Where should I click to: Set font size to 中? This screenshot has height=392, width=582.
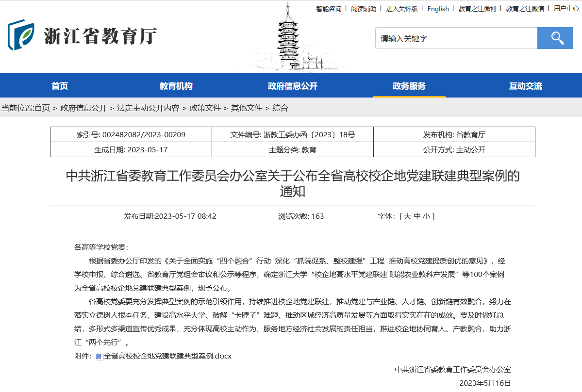pyautogui.click(x=417, y=216)
